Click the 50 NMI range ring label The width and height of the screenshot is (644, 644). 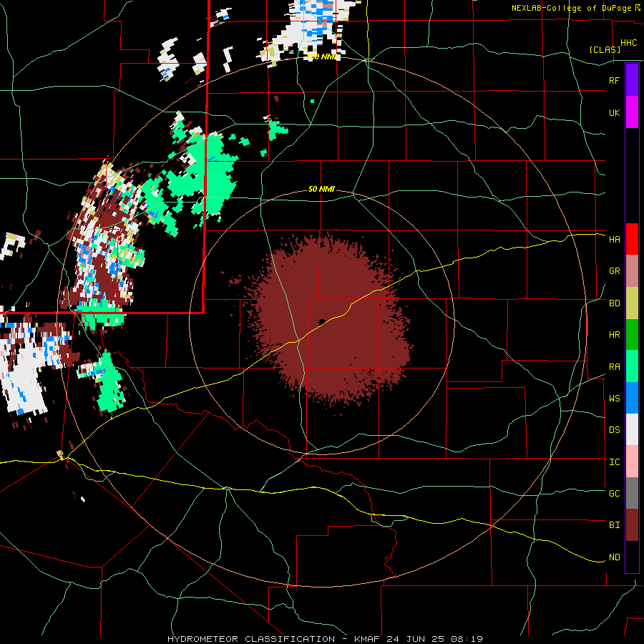[321, 189]
